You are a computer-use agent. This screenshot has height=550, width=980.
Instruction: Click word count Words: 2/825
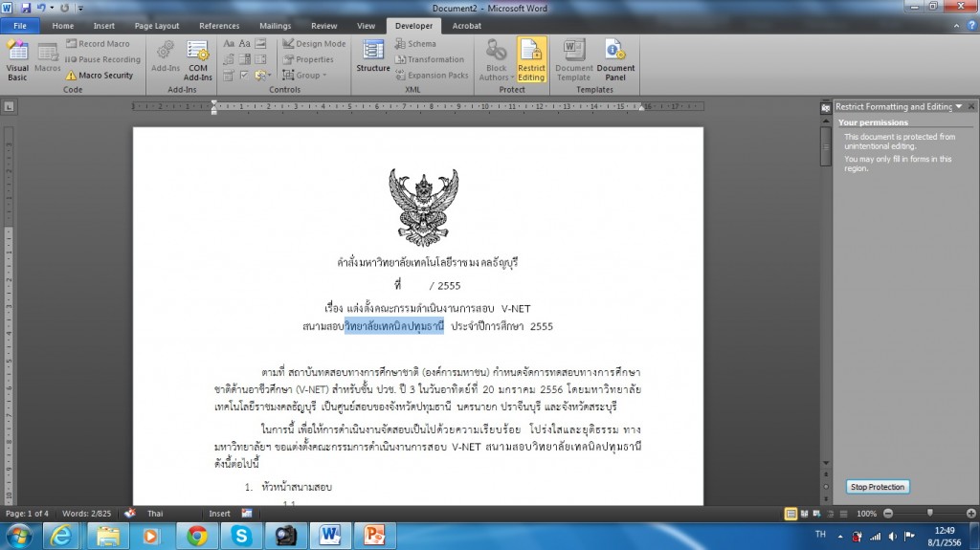(x=86, y=514)
